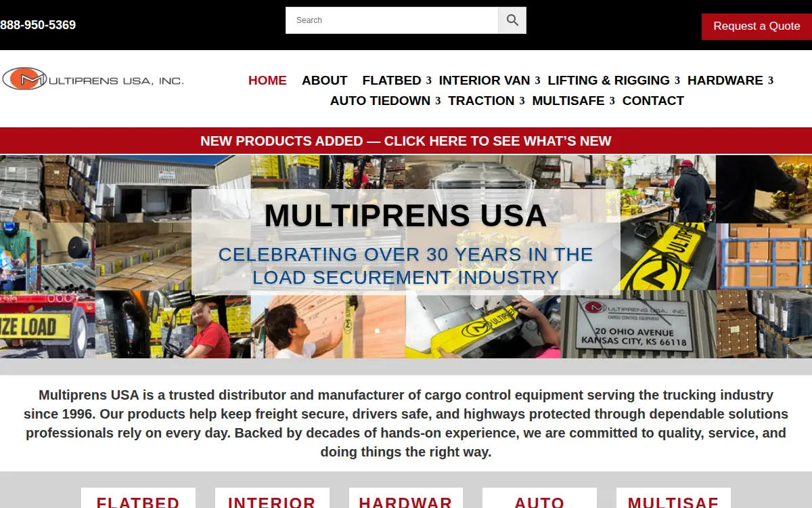The image size is (812, 508).
Task: Expand the MULTISAFE submenu arrow
Action: click(612, 101)
